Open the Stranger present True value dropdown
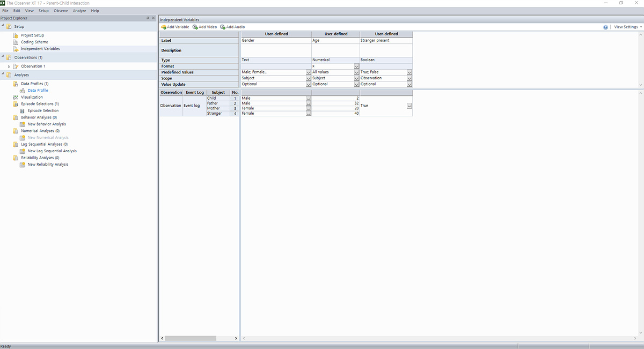The height and width of the screenshot is (349, 644). click(409, 106)
